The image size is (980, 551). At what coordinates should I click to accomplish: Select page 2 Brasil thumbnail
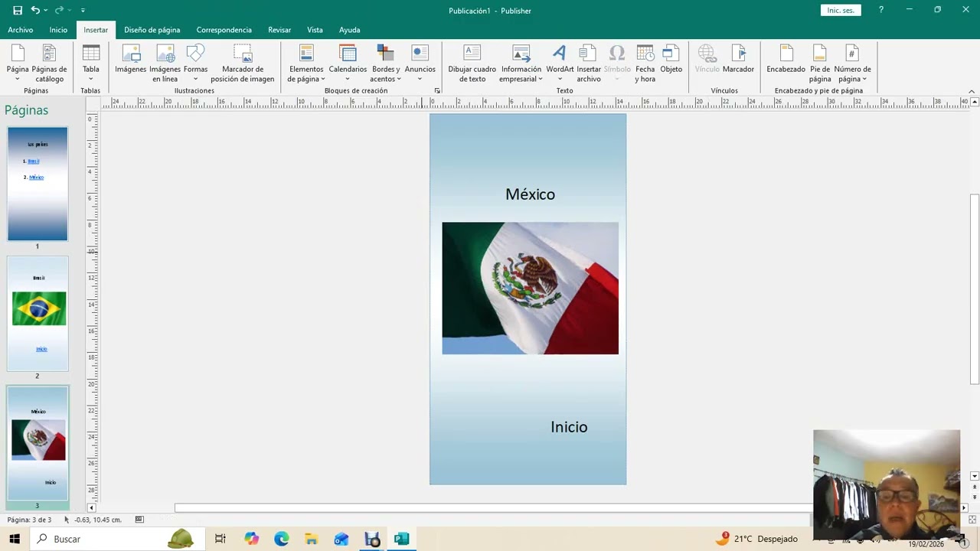(38, 314)
